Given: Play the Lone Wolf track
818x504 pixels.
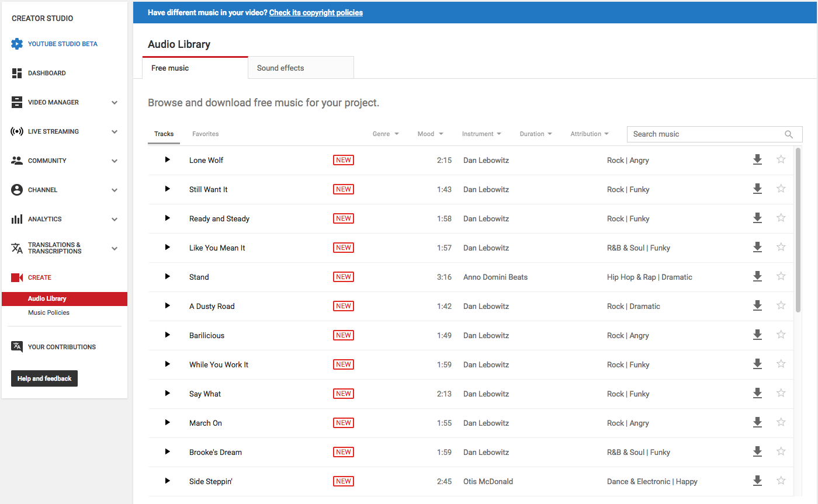Looking at the screenshot, I should pyautogui.click(x=167, y=159).
